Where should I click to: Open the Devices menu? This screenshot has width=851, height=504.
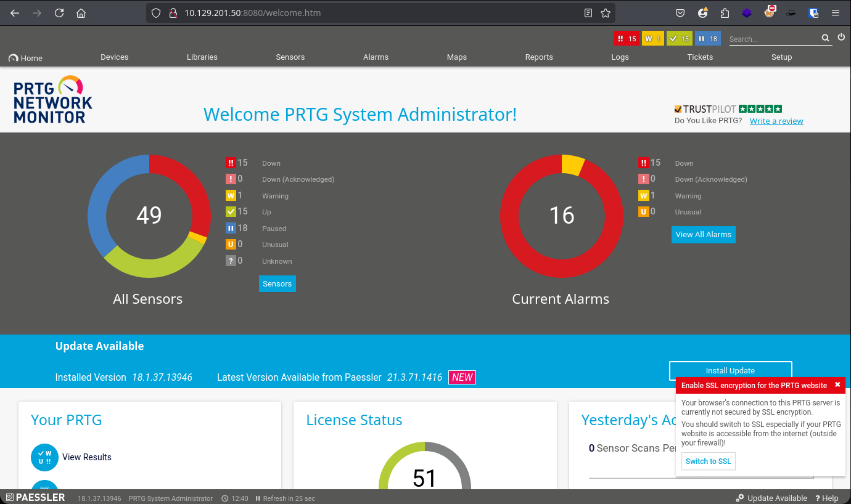coord(114,57)
